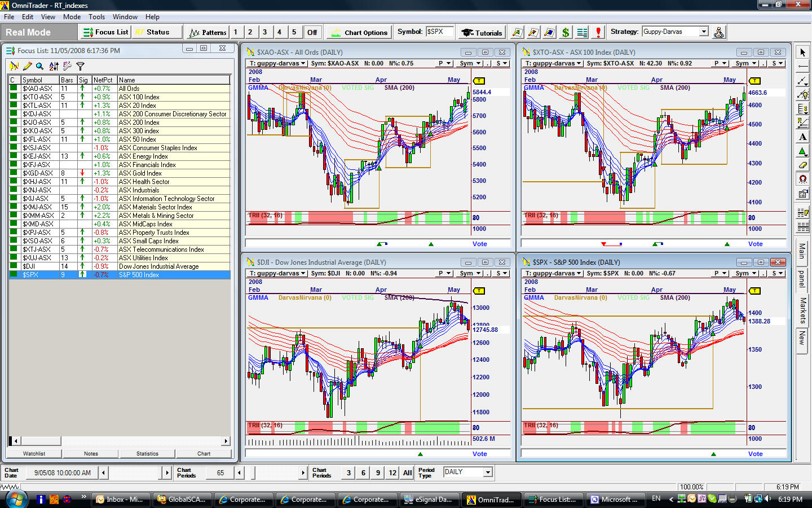Toggle the patterns Off button
The height and width of the screenshot is (508, 812).
[312, 32]
